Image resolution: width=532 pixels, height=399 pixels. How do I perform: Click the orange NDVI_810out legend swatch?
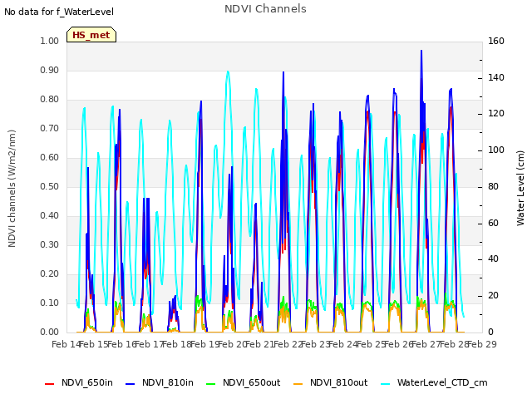[298, 384]
